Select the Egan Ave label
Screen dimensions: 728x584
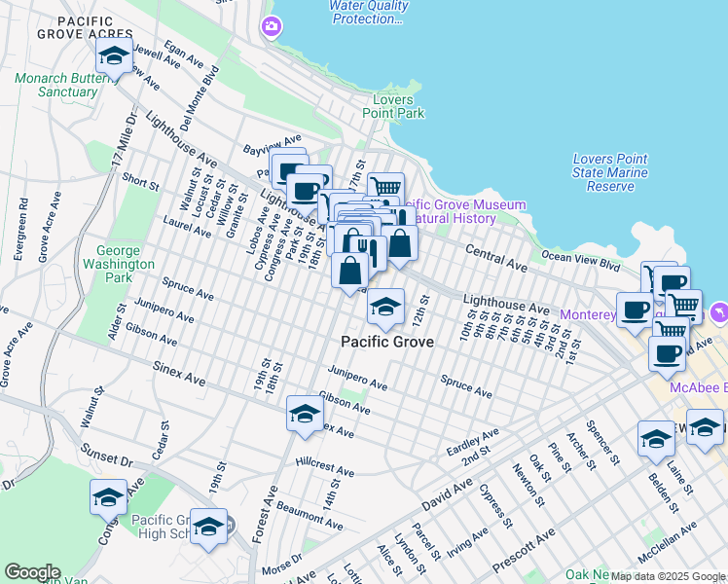pyautogui.click(x=184, y=55)
